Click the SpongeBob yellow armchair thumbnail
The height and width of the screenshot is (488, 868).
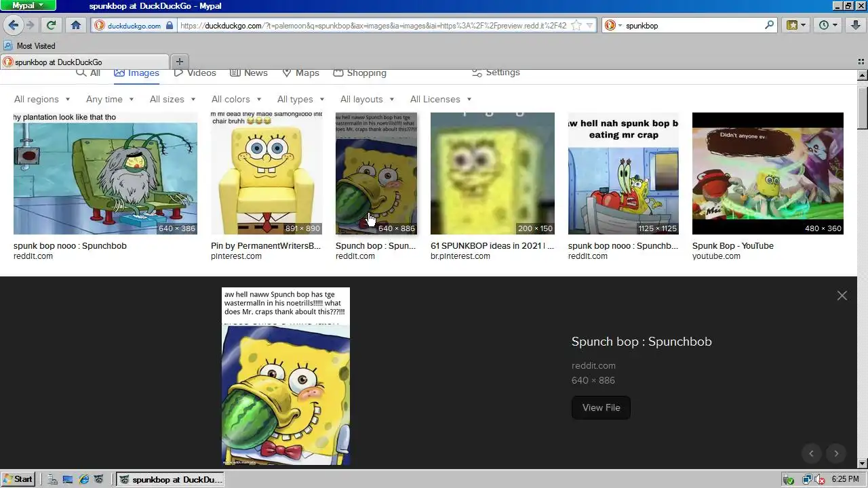(267, 174)
